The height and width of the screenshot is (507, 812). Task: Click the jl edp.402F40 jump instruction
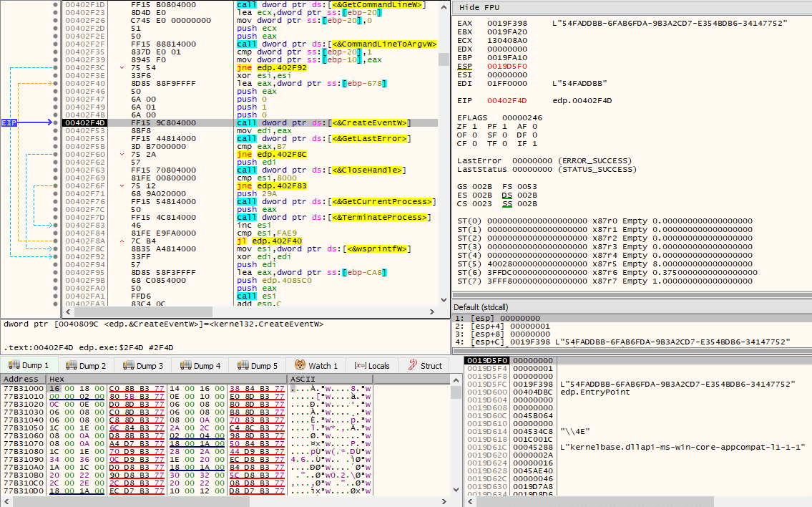point(269,241)
